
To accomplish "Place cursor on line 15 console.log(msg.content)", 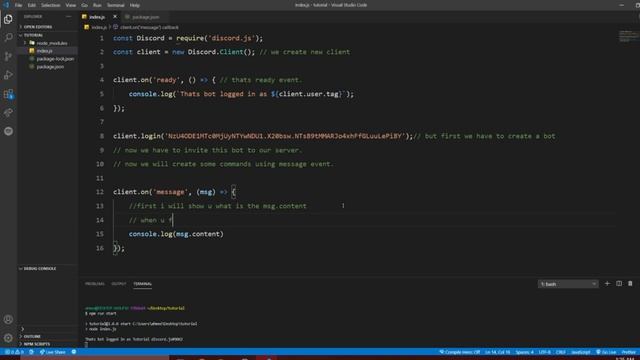I will (x=176, y=234).
